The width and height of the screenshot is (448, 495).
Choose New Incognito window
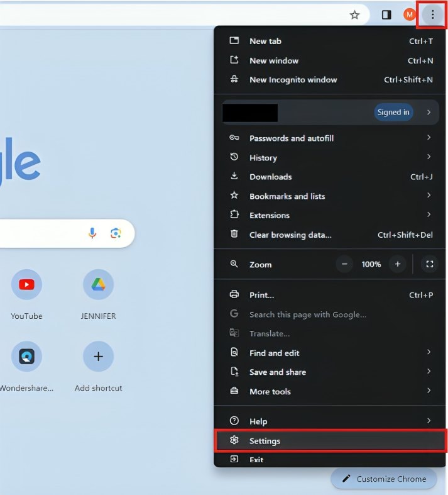pyautogui.click(x=330, y=79)
